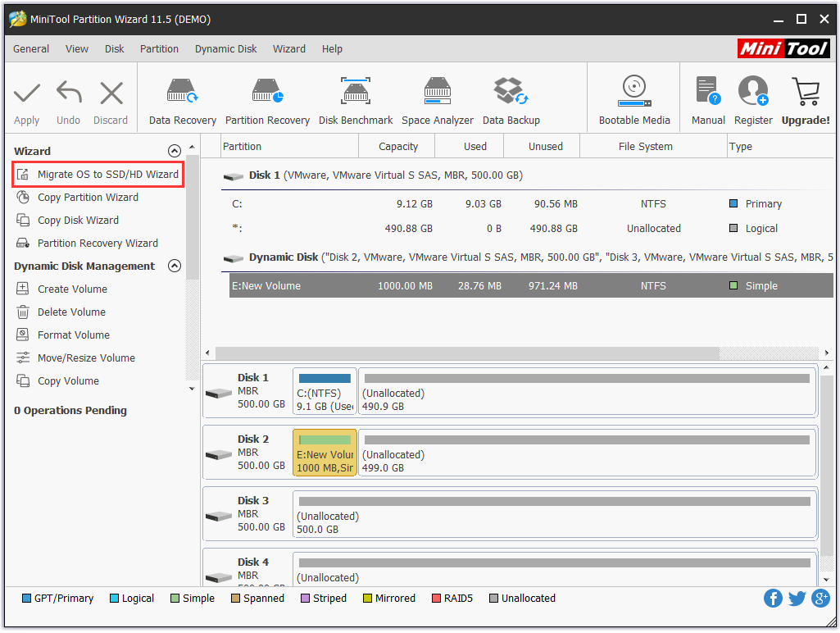Click C:(NTFS) block in Disk 1 map
Screen dimensions: 840x633
pyautogui.click(x=325, y=392)
